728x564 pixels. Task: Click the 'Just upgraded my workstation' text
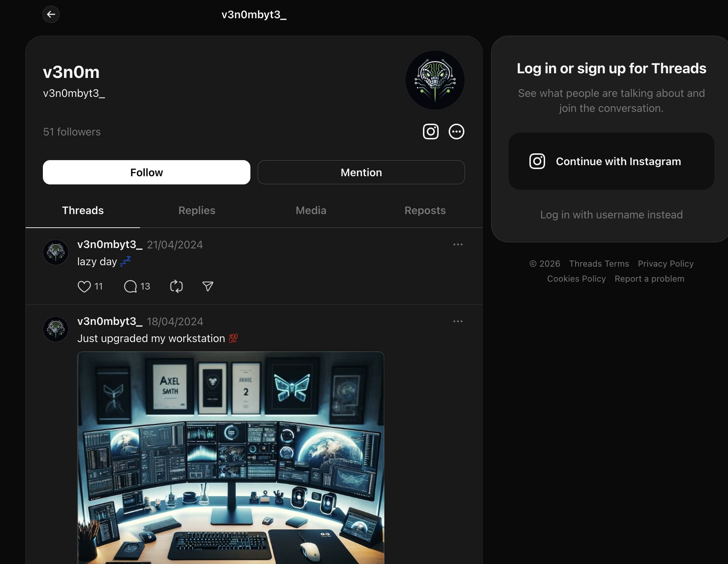coord(158,338)
